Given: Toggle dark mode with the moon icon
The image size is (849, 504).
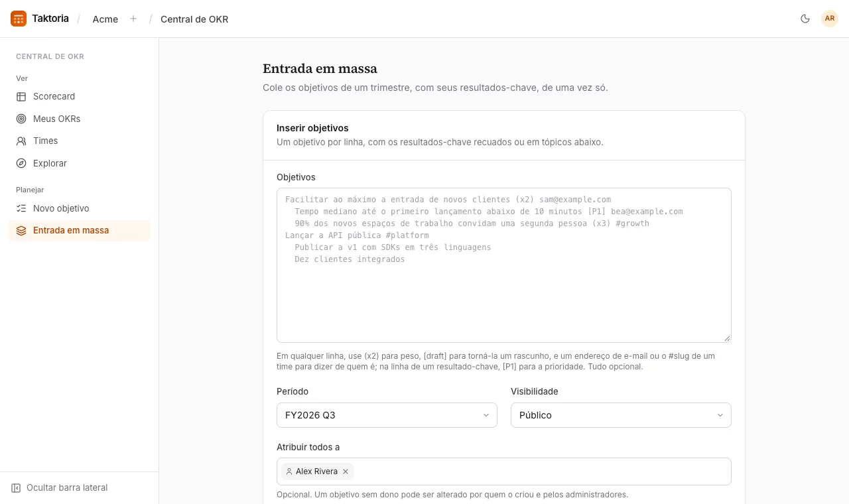Looking at the screenshot, I should [x=805, y=19].
